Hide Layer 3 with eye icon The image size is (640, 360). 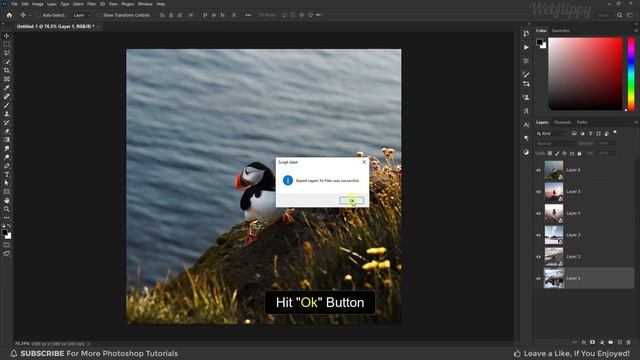pos(538,235)
